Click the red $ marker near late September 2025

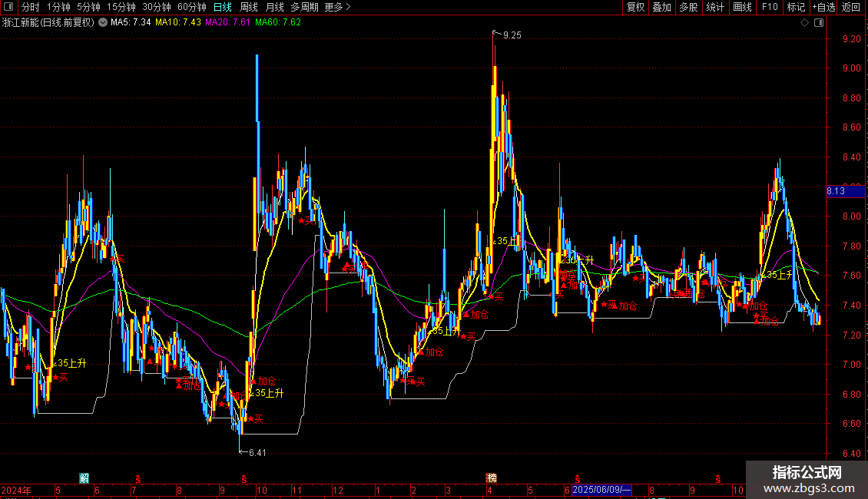tap(718, 479)
